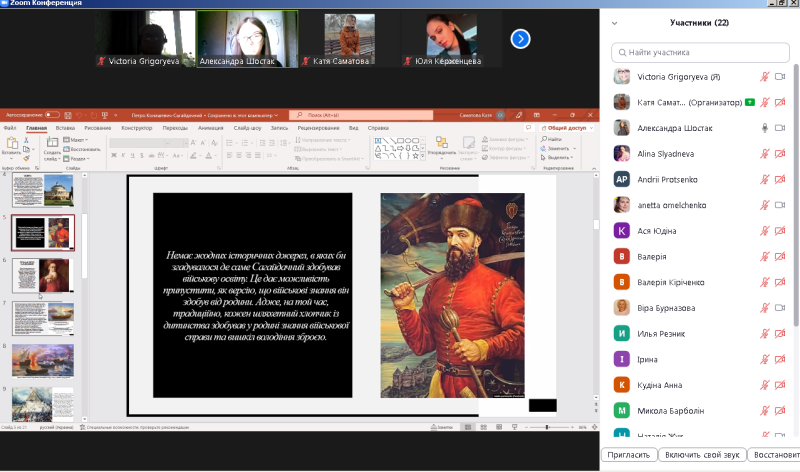The image size is (800, 472).
Task: Click Восстановить in the Slides group
Action: point(82,149)
